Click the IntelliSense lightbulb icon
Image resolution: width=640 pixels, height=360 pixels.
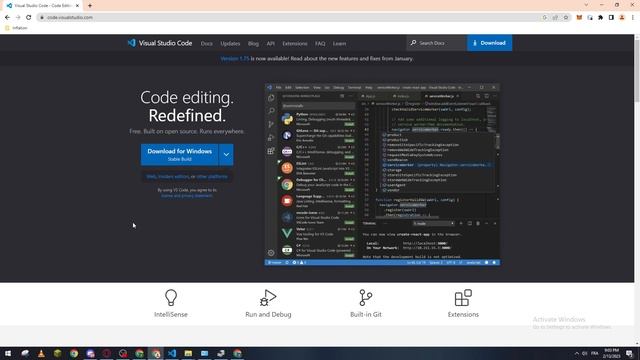[x=171, y=298]
